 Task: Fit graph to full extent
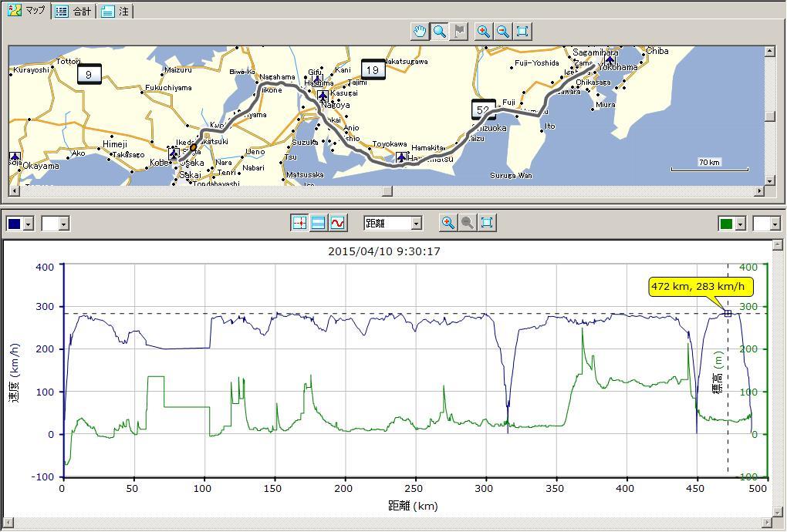coord(487,223)
